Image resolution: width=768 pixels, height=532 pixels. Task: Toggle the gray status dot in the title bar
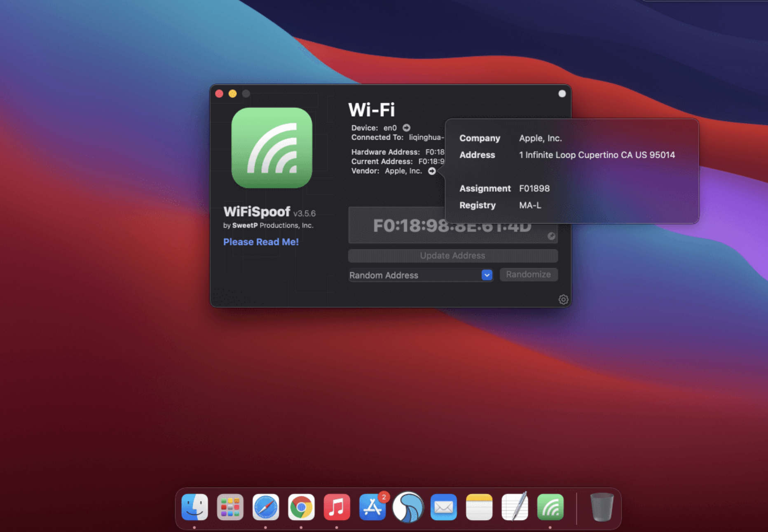[x=562, y=93]
